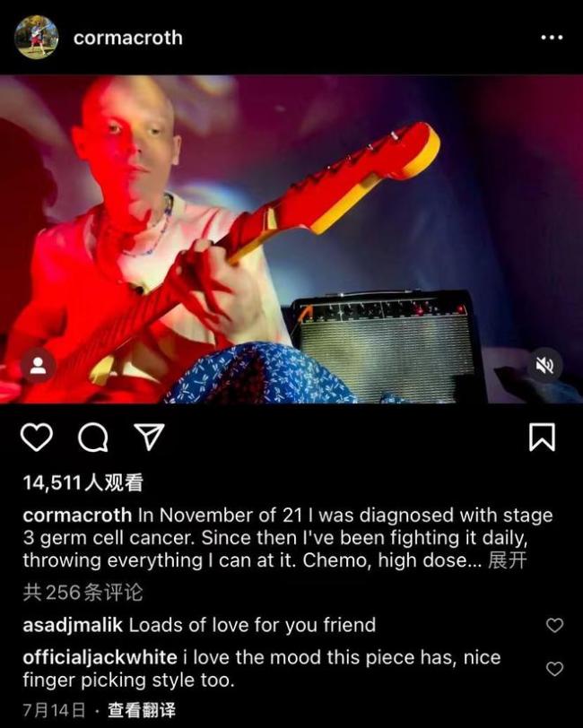
Task: Open cormacroth username in post header
Action: pos(127,38)
